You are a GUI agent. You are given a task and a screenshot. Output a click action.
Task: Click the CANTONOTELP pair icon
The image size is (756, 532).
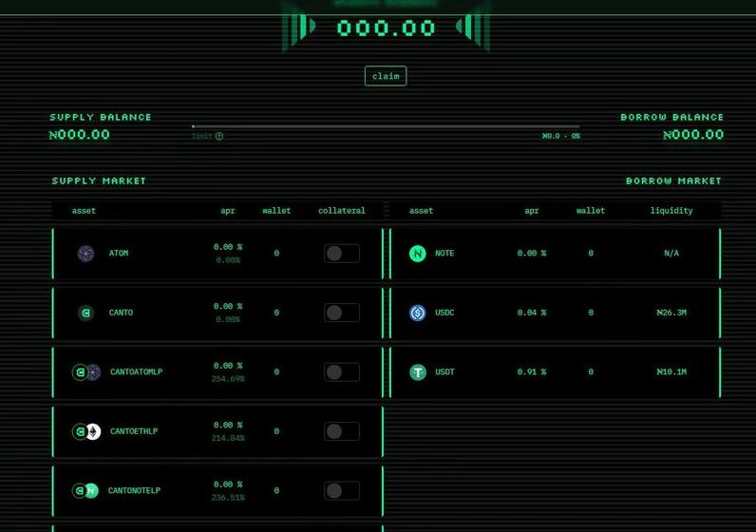pos(85,491)
